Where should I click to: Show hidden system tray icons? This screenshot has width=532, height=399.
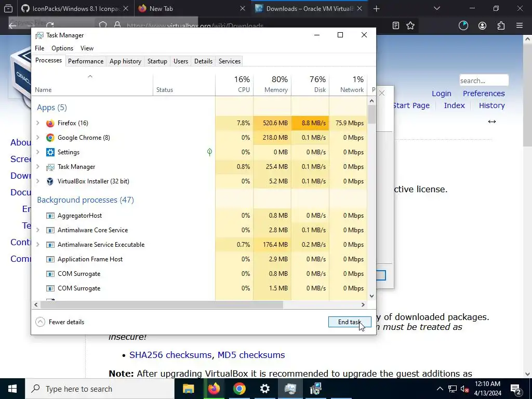440,389
